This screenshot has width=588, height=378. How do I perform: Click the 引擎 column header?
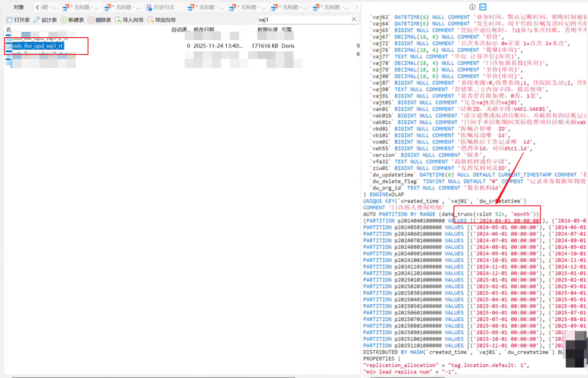tap(287, 29)
